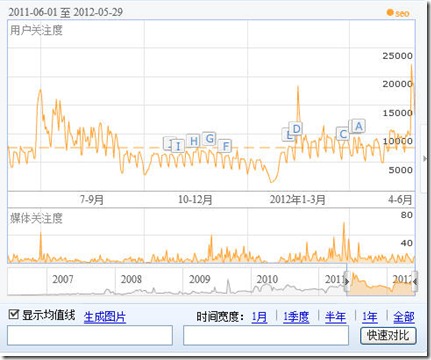431x360 pixels.
Task: Focus the second comparison keyword input
Action: (x=266, y=335)
